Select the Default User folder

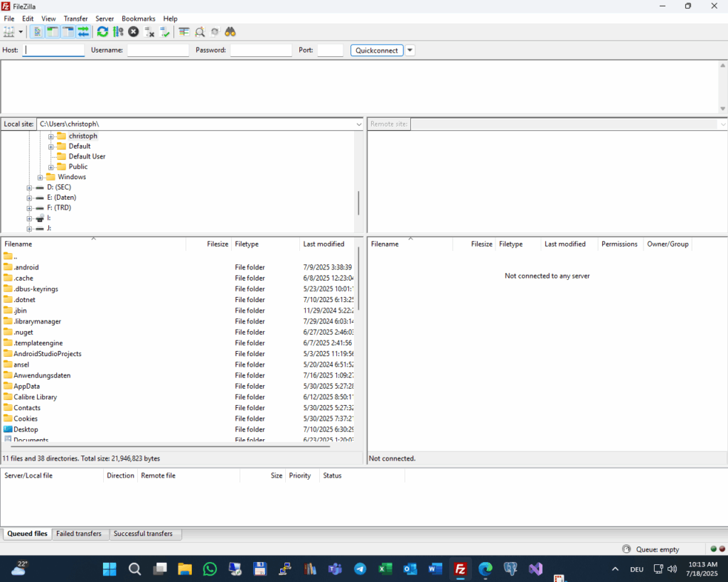coord(87,156)
